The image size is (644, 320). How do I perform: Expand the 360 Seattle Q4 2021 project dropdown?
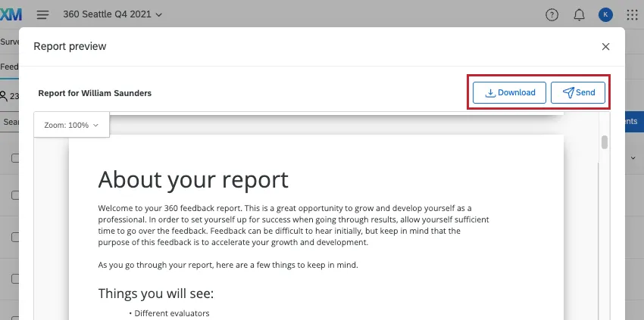click(113, 14)
